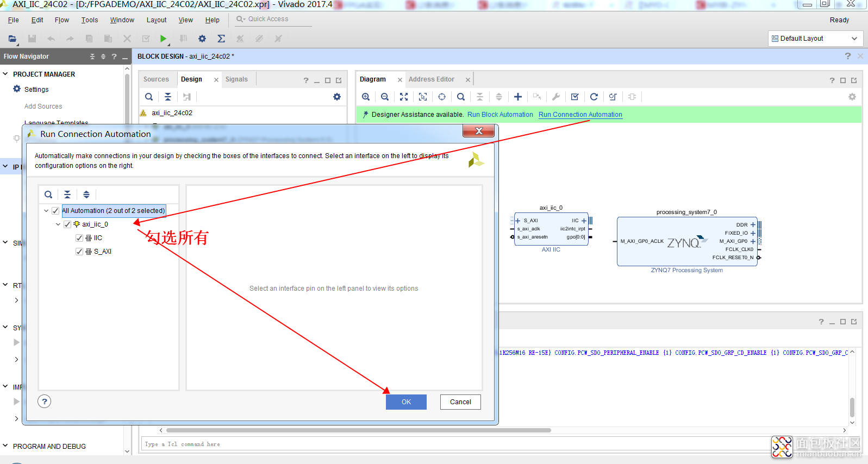Click OK in Run Connection Automation
This screenshot has height=464, width=868.
click(x=406, y=402)
